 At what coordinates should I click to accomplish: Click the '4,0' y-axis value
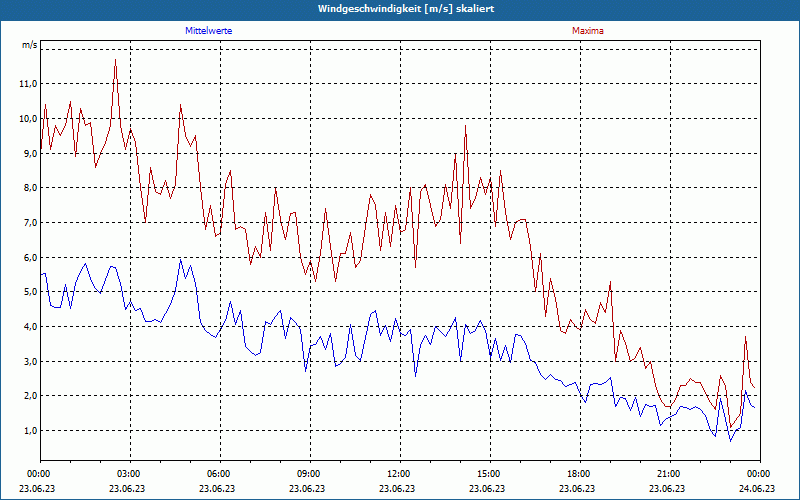click(x=30, y=327)
